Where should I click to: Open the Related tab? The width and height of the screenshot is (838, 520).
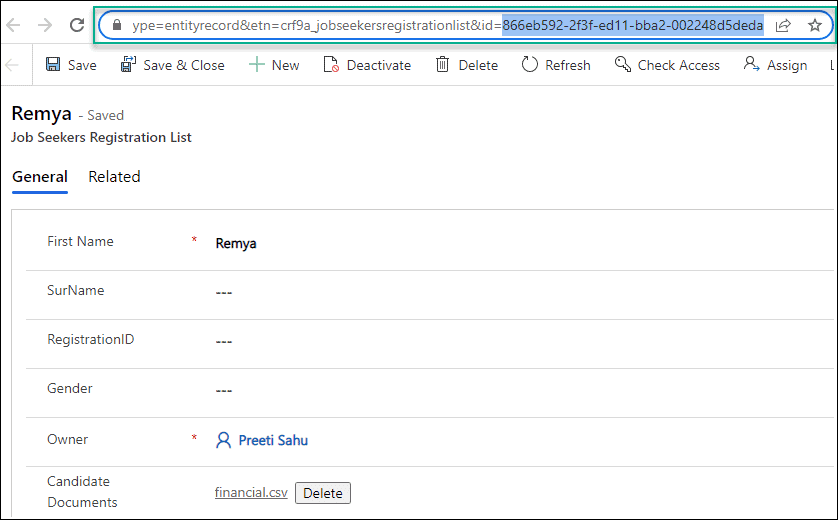(x=114, y=177)
